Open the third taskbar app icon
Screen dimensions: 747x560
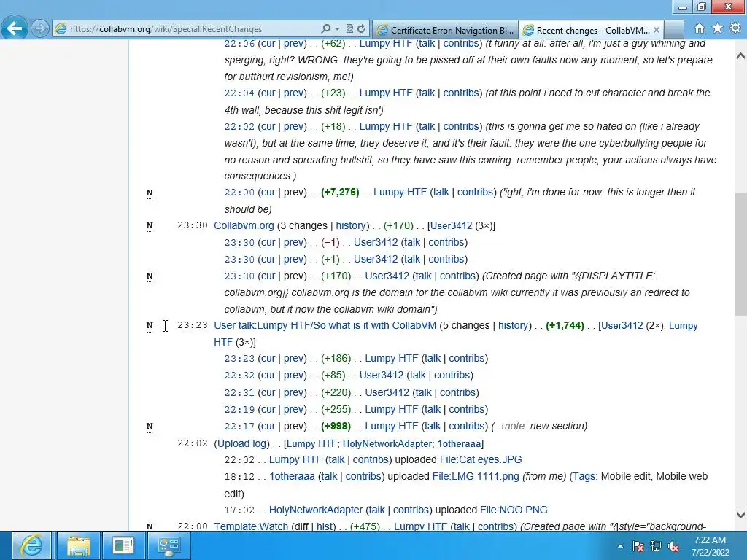[123, 545]
